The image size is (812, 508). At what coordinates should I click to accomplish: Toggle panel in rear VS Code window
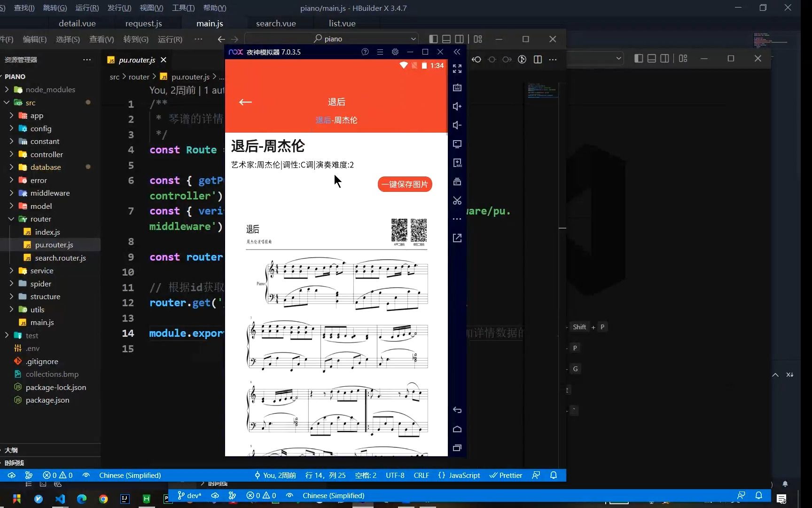(x=652, y=58)
